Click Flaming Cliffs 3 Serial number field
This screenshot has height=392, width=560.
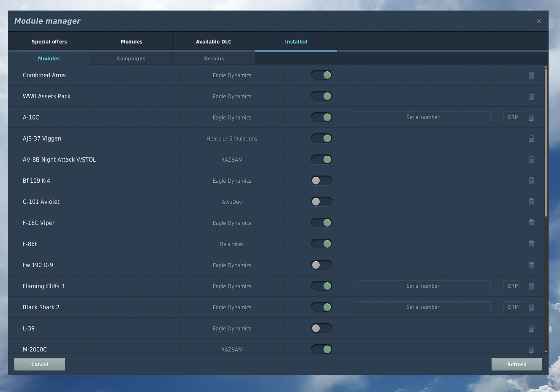(x=423, y=286)
